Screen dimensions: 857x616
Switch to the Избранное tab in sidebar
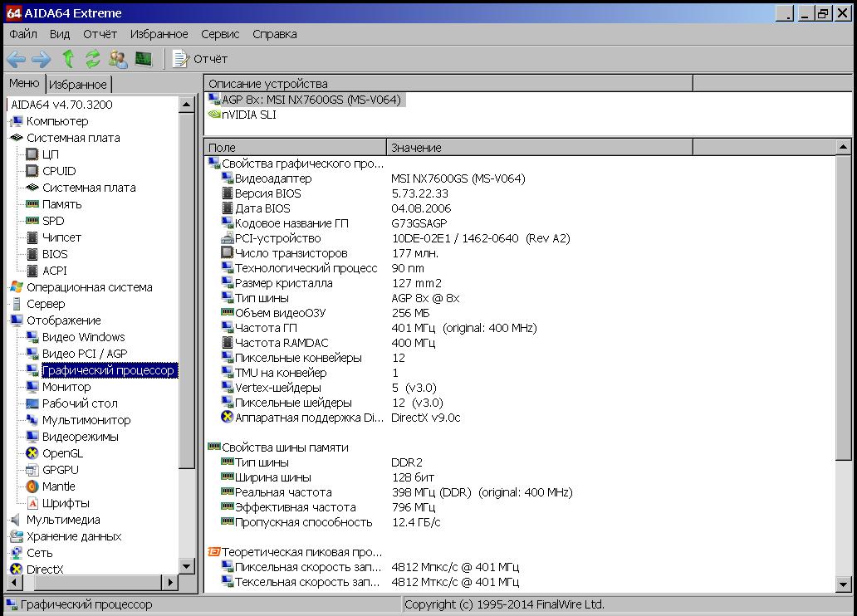coord(77,85)
